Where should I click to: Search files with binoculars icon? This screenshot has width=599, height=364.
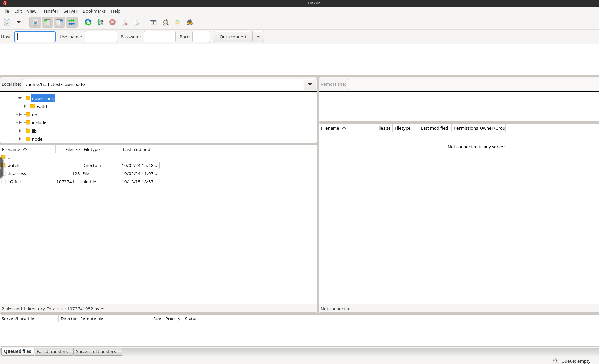(x=190, y=22)
